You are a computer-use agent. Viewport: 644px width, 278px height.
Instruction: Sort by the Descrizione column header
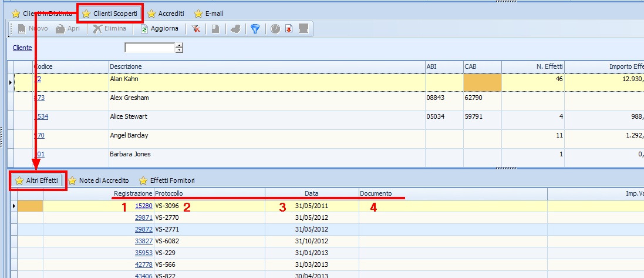[x=126, y=66]
